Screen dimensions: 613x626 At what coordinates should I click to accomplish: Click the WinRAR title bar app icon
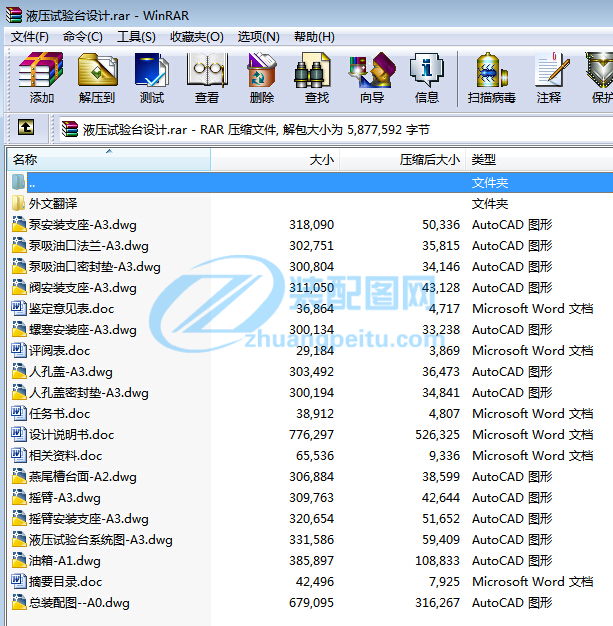coord(14,15)
